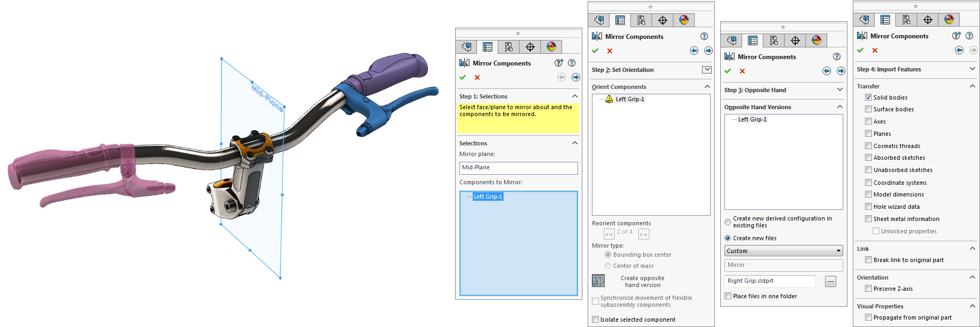Screen dimensions: 980x327
Task: Click Create opposite hand version icon
Action: (598, 281)
